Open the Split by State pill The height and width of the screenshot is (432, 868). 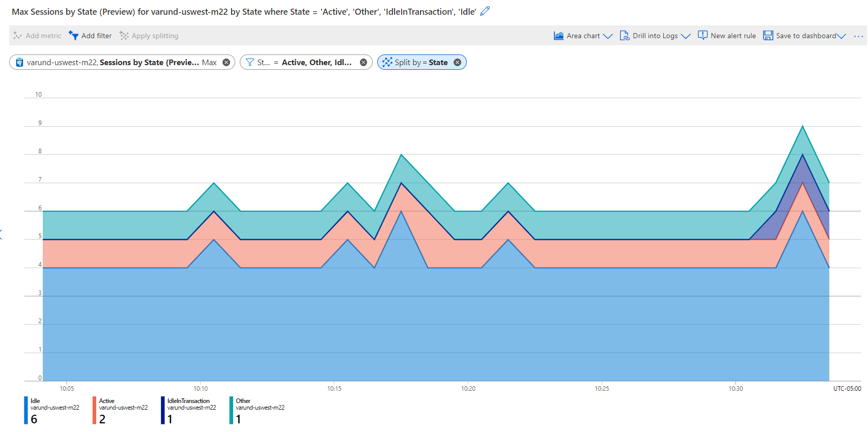pos(416,63)
